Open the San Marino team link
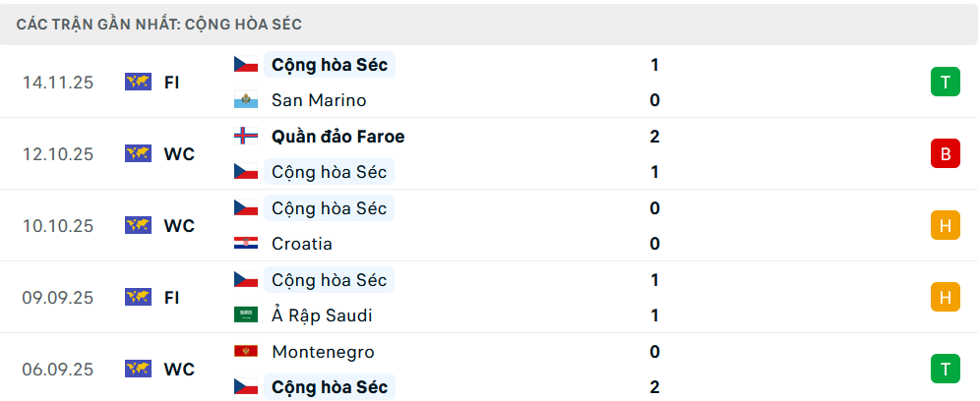 [x=318, y=100]
